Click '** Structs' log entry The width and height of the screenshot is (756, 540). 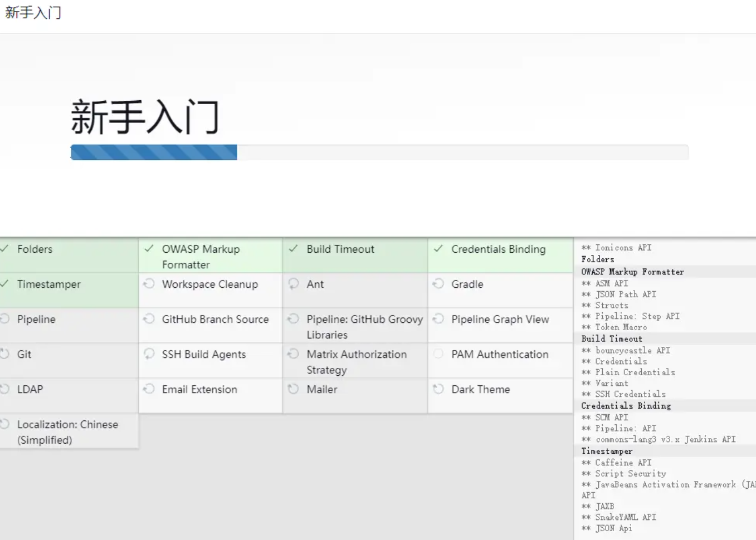point(605,305)
